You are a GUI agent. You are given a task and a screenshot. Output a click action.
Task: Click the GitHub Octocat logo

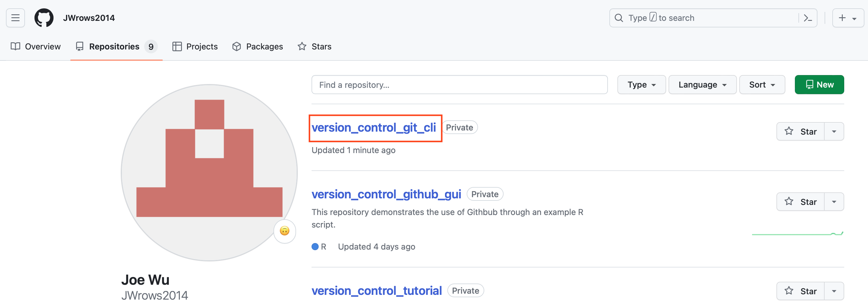(44, 18)
